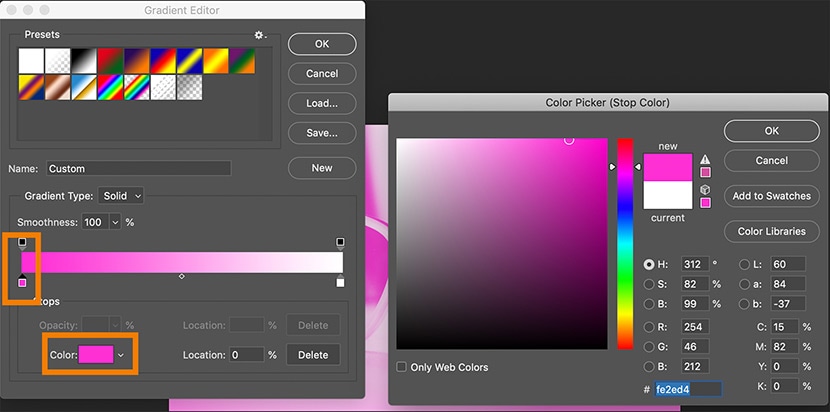The width and height of the screenshot is (830, 412).
Task: Click the gradient midpoint diamond marker
Action: [181, 276]
